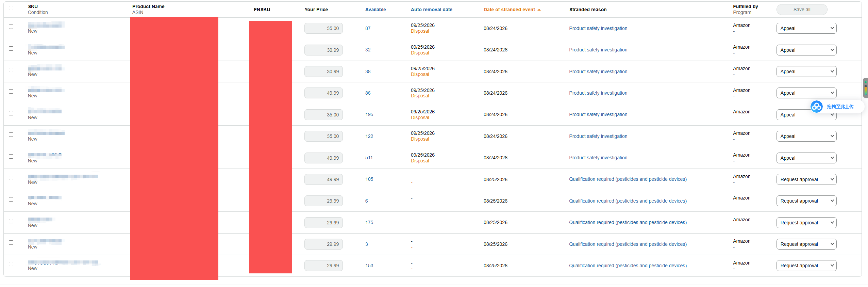Tick checkbox on the row with 38 available
Screen dimensions: 868x287
pyautogui.click(x=11, y=70)
